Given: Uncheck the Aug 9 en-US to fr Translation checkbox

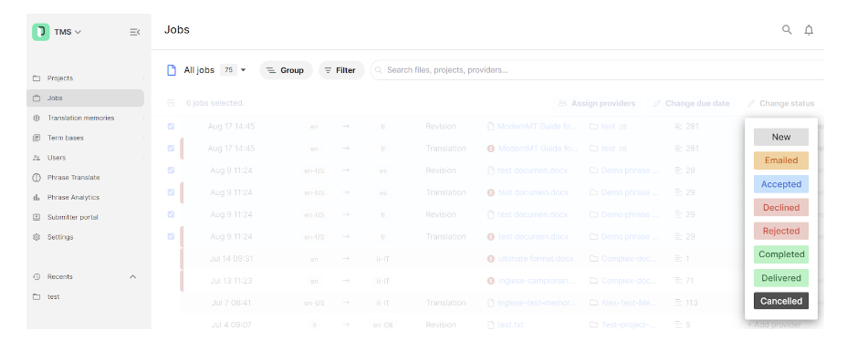Looking at the screenshot, I should coord(171,236).
